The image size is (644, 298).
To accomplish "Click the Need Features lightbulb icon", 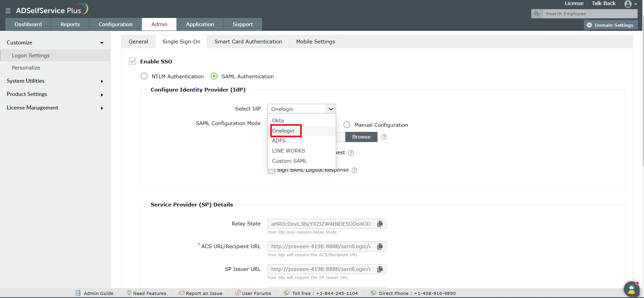I will pyautogui.click(x=129, y=293).
